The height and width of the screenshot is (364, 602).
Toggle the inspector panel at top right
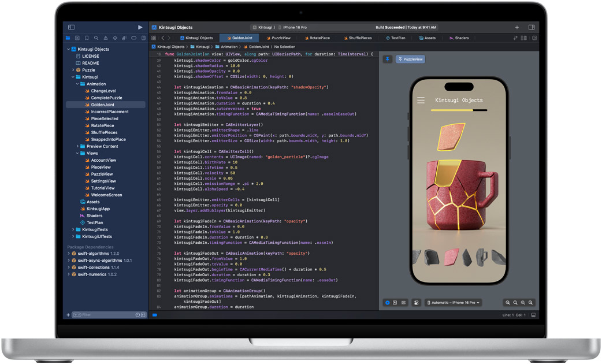(531, 27)
